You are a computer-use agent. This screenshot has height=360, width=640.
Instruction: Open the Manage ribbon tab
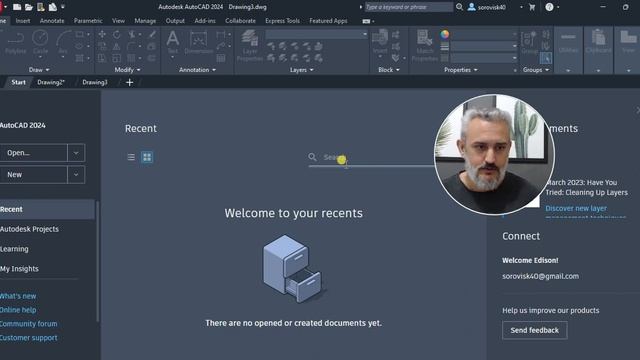point(145,21)
